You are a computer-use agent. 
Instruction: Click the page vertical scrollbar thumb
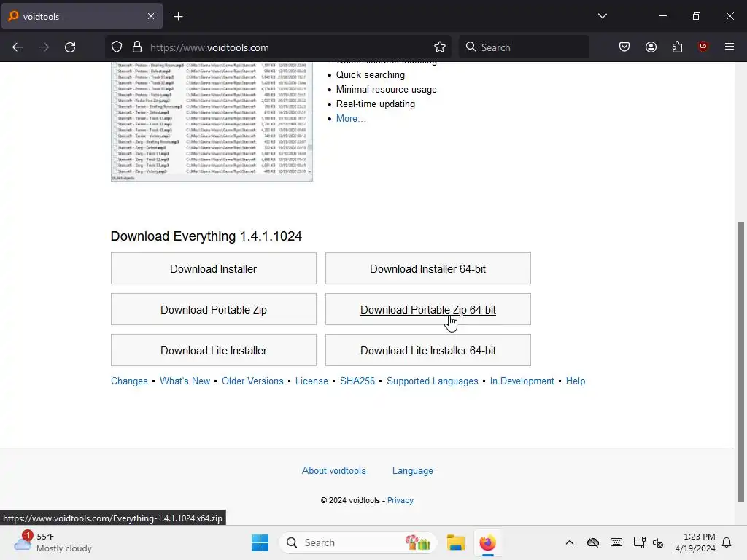point(740,361)
